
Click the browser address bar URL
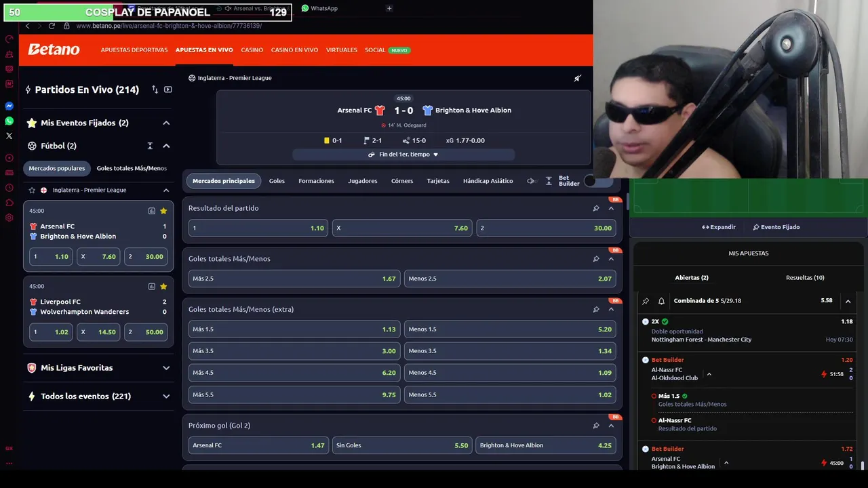(169, 26)
